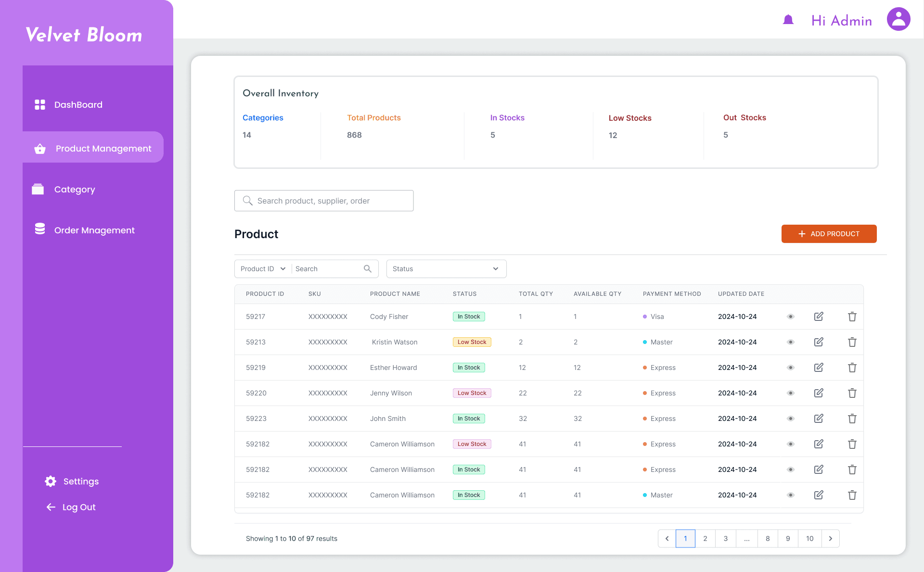Open Category in the sidebar
The height and width of the screenshot is (572, 924).
tap(74, 189)
